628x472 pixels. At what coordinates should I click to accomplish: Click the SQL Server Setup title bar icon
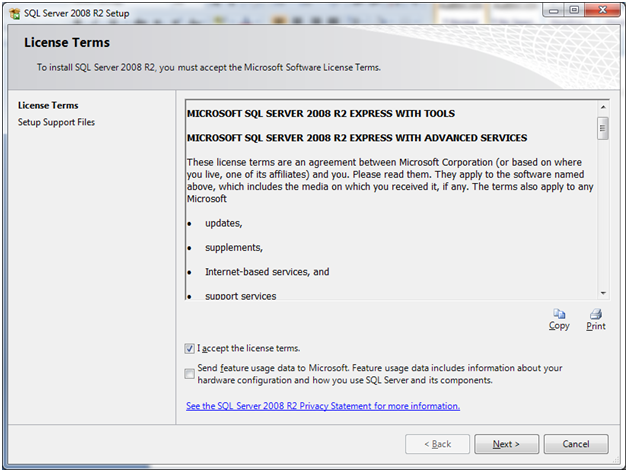pos(15,14)
